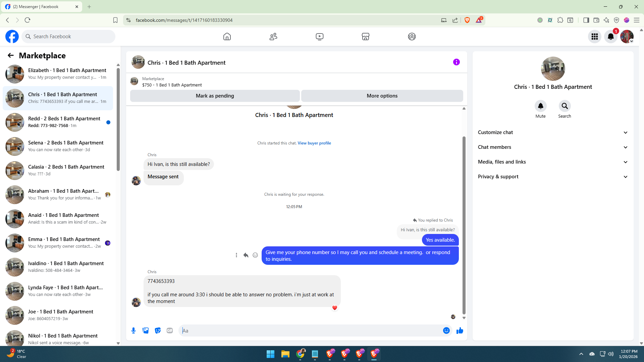Open conversation information purple icon
644x362 pixels.
pyautogui.click(x=457, y=62)
